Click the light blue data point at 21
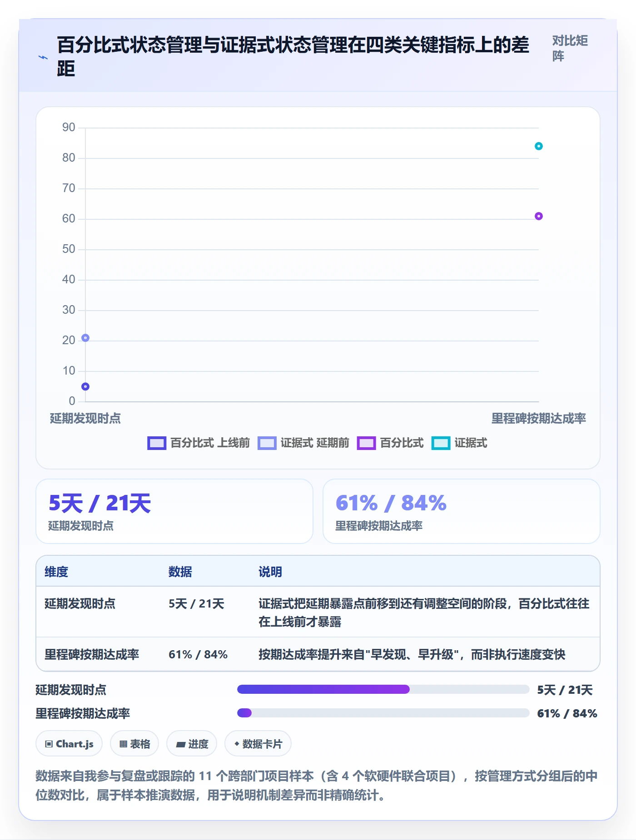This screenshot has width=636, height=840. pyautogui.click(x=85, y=338)
